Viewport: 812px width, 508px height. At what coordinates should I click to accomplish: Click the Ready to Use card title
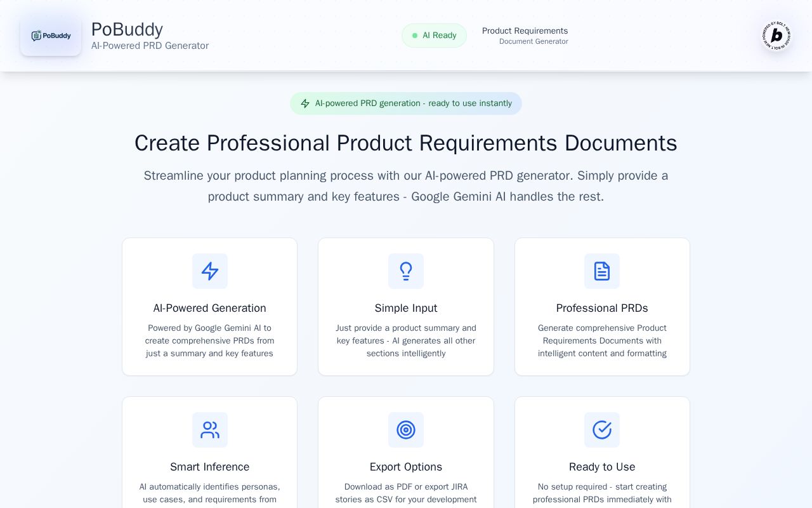[x=602, y=467]
